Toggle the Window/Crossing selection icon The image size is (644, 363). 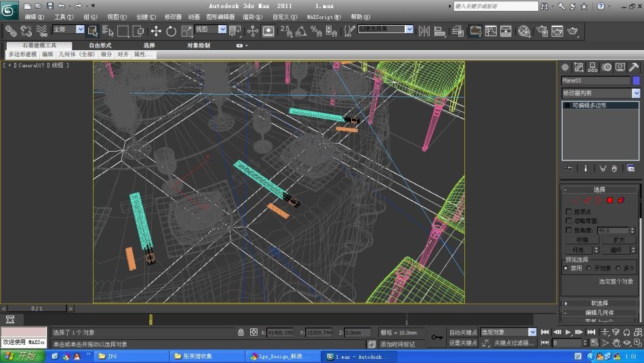tap(138, 30)
